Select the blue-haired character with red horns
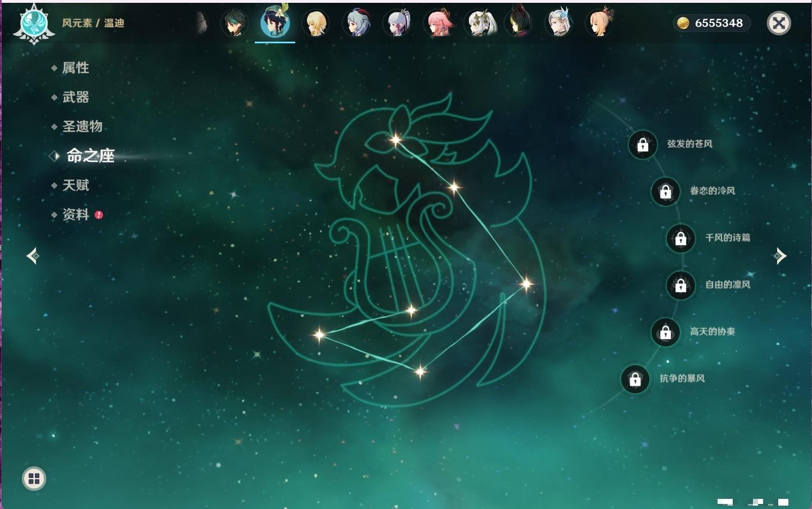Screen dimensions: 812x509 click(357, 23)
